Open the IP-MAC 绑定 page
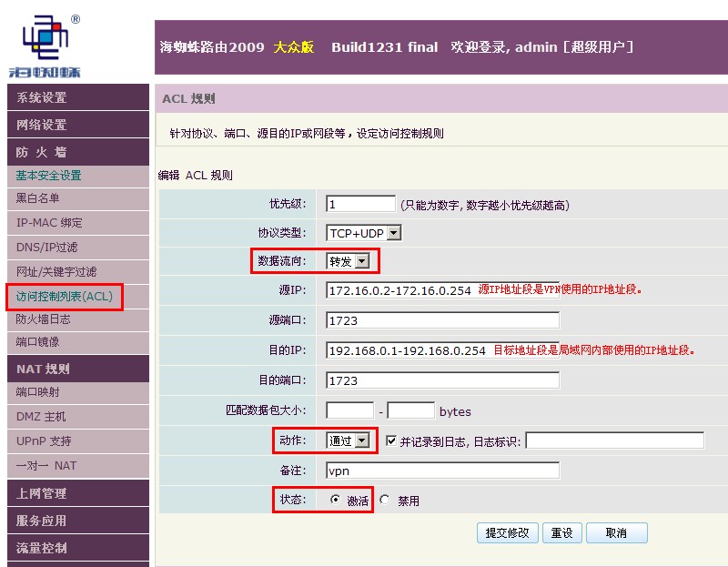728x567 pixels. click(x=78, y=223)
